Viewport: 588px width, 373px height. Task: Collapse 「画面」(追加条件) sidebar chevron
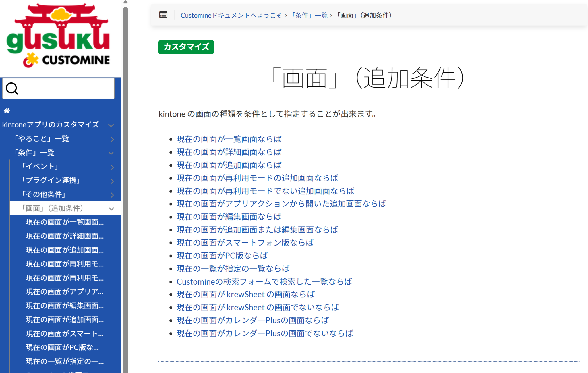[x=111, y=209]
